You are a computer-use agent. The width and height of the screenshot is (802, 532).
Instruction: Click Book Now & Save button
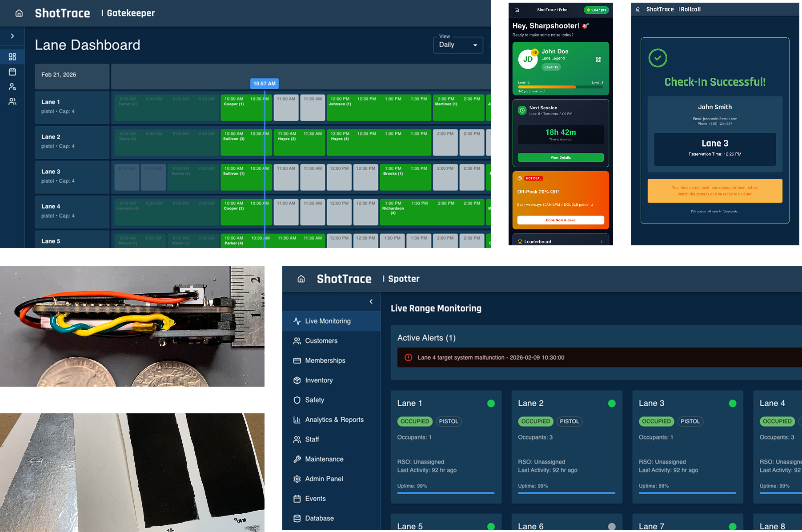[x=561, y=220]
